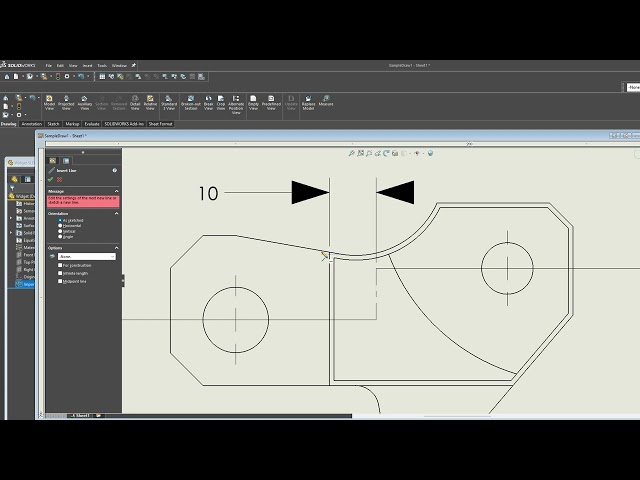Image resolution: width=640 pixels, height=480 pixels.
Task: Click the Replace Model tool
Action: pos(308,102)
